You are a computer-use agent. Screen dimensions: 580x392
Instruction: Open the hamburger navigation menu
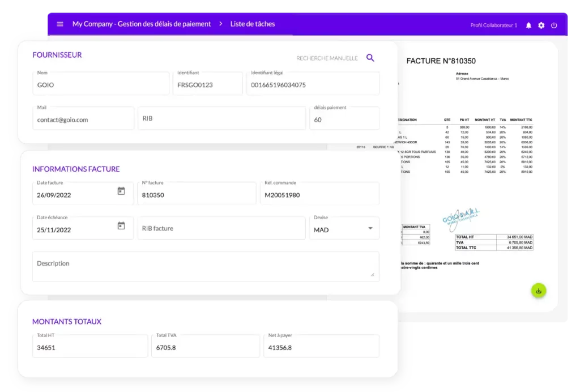[x=60, y=24]
